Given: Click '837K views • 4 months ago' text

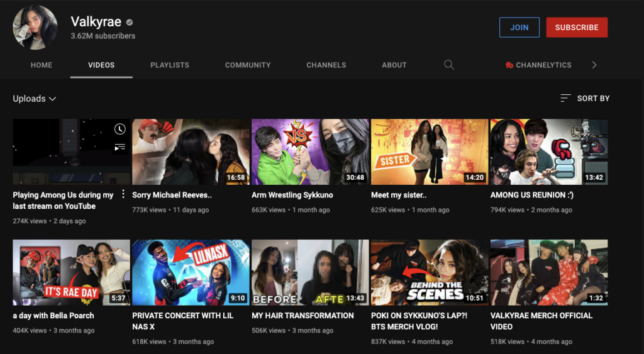Looking at the screenshot, I should (412, 341).
